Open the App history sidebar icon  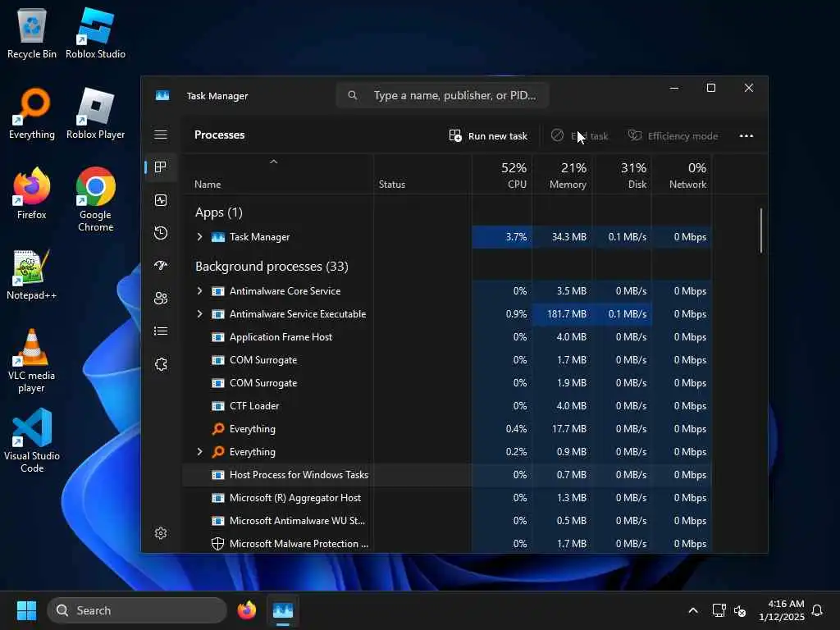coord(160,233)
